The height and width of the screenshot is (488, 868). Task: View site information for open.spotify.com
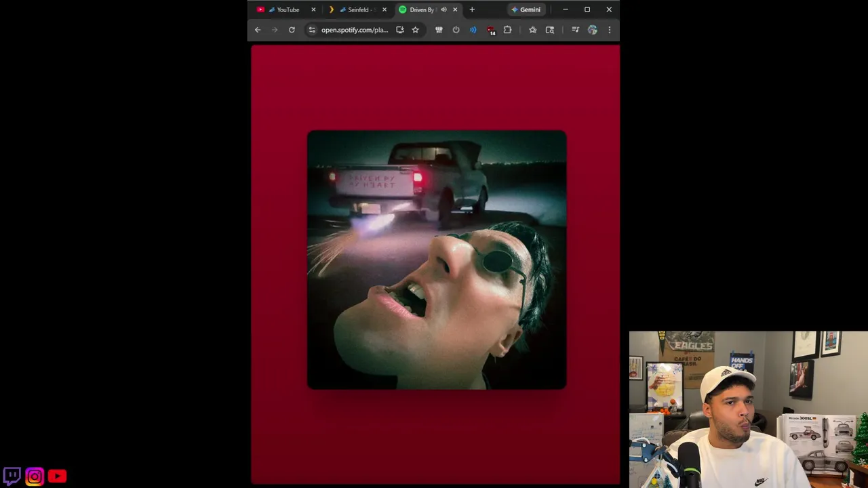(x=312, y=30)
